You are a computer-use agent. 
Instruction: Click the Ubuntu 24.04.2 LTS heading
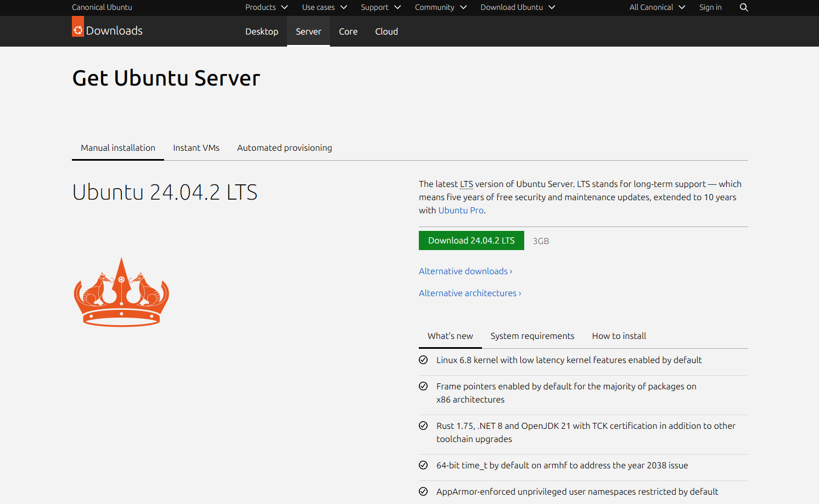click(165, 192)
